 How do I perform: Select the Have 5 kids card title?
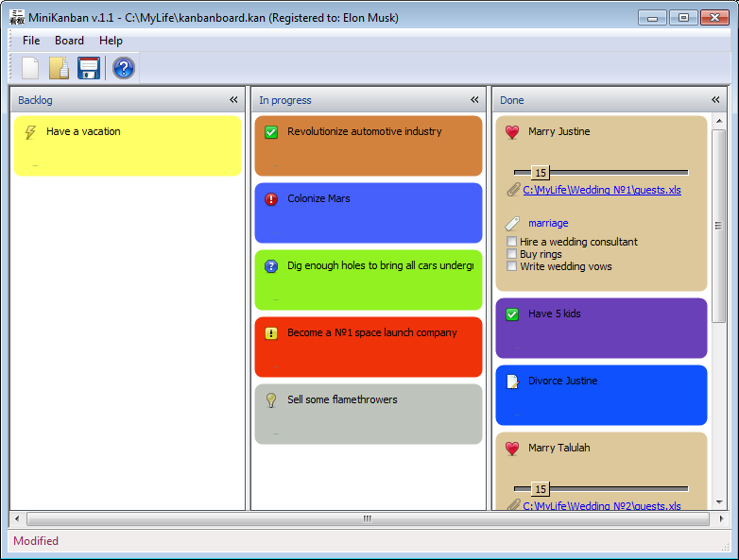click(554, 314)
